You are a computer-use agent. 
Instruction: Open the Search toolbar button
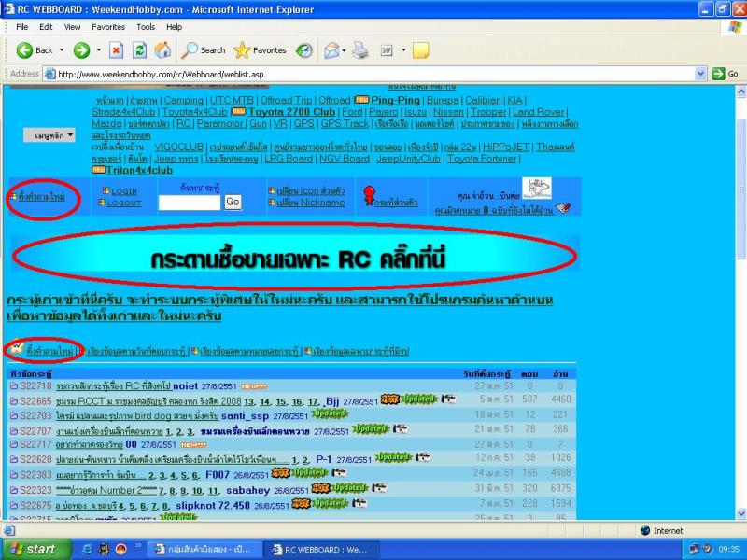pos(204,50)
